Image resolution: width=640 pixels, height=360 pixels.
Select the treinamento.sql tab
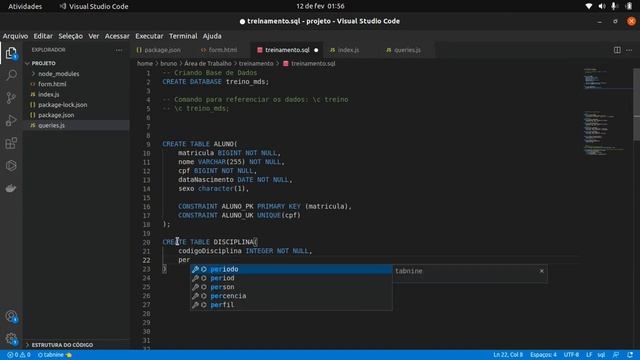[x=287, y=50]
